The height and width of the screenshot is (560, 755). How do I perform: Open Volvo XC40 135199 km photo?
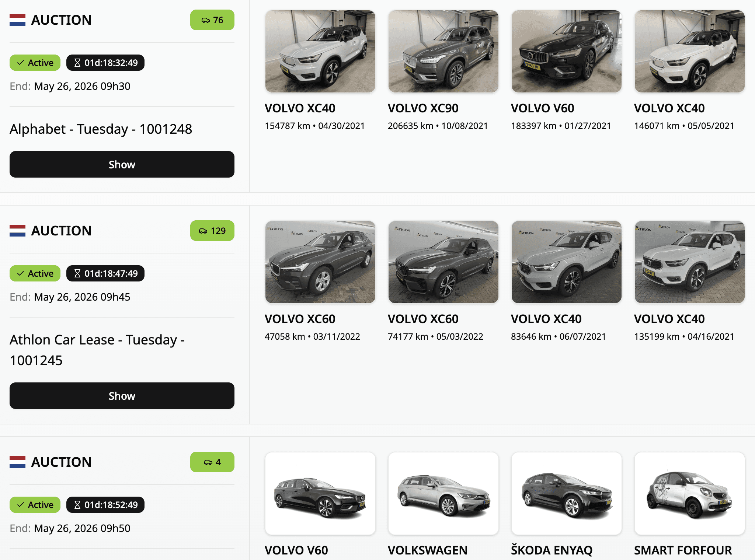(690, 262)
